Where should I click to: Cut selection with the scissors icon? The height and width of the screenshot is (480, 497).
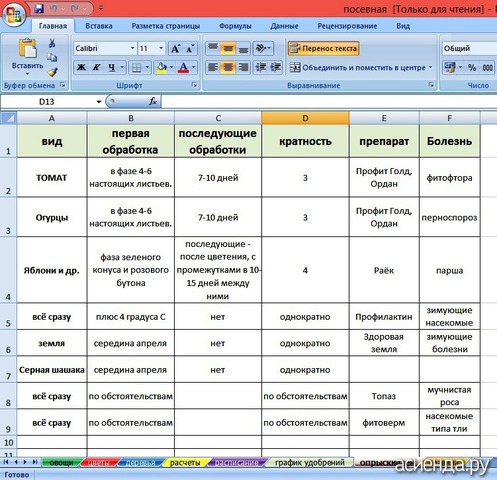click(x=52, y=43)
